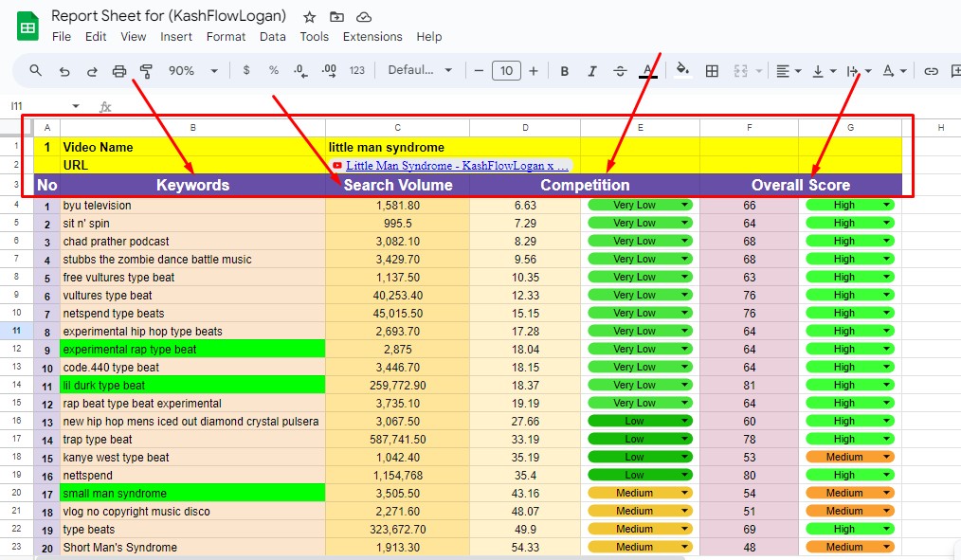961x560 pixels.
Task: Redo the last action
Action: [x=92, y=71]
